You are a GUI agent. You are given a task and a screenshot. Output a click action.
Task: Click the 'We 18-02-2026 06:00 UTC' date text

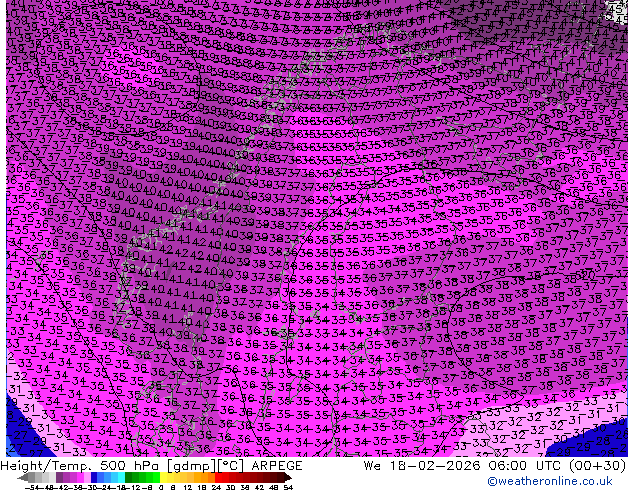tap(464, 466)
